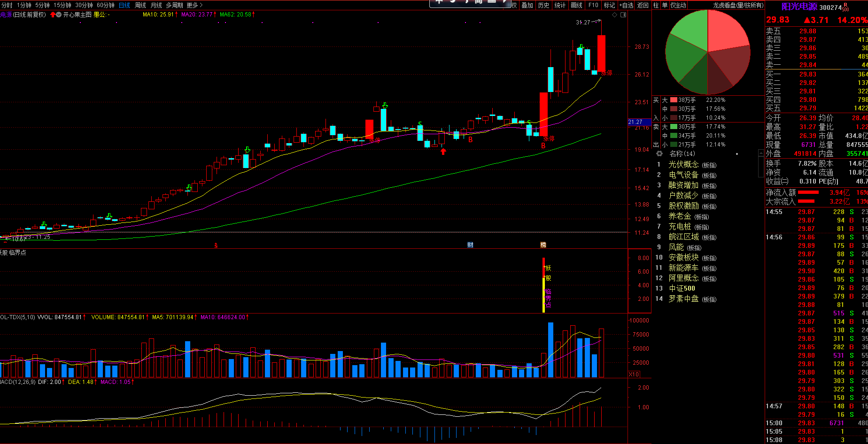This screenshot has width=868, height=444.
Task: Open the indicator dropdown arrow before 开心果主图
Action: [59, 15]
